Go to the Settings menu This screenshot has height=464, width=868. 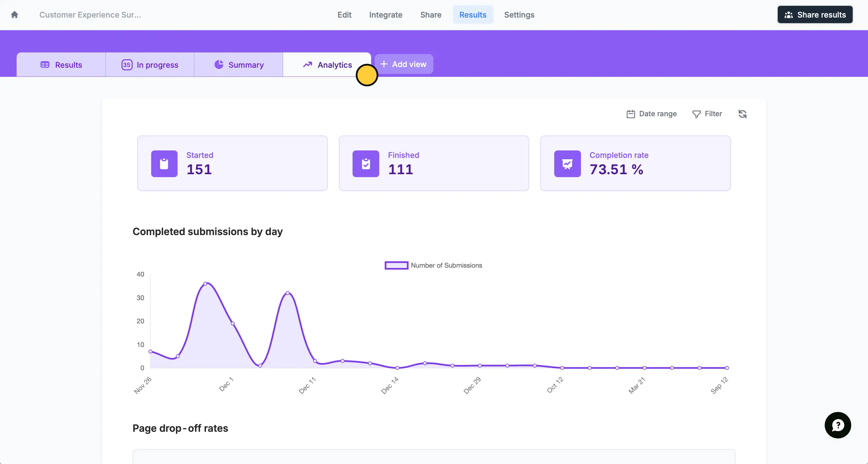519,15
